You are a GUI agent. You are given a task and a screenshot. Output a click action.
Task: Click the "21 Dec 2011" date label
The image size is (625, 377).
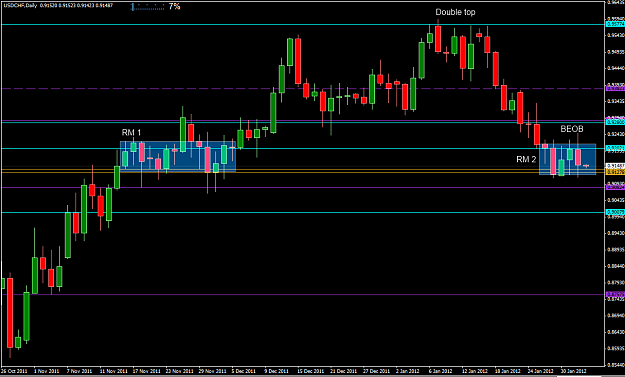[344, 371]
